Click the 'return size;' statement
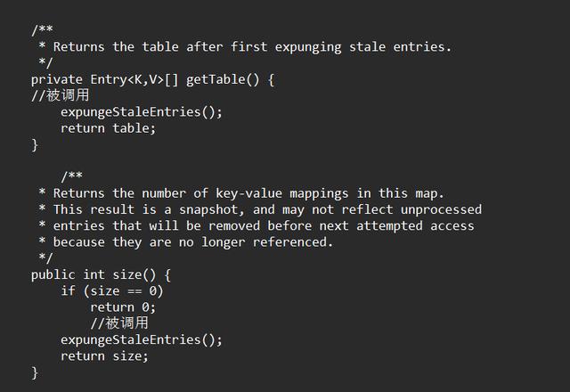 coord(104,355)
